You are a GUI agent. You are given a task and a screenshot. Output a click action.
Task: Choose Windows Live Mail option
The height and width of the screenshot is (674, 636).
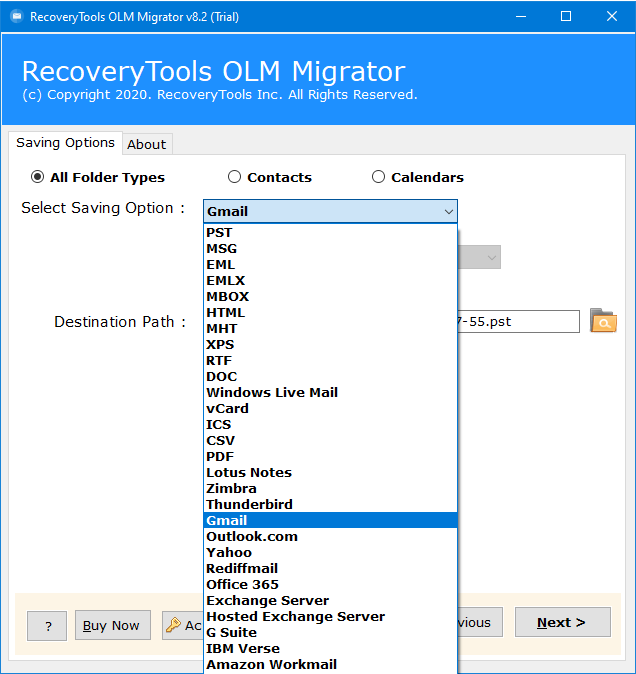(x=330, y=392)
